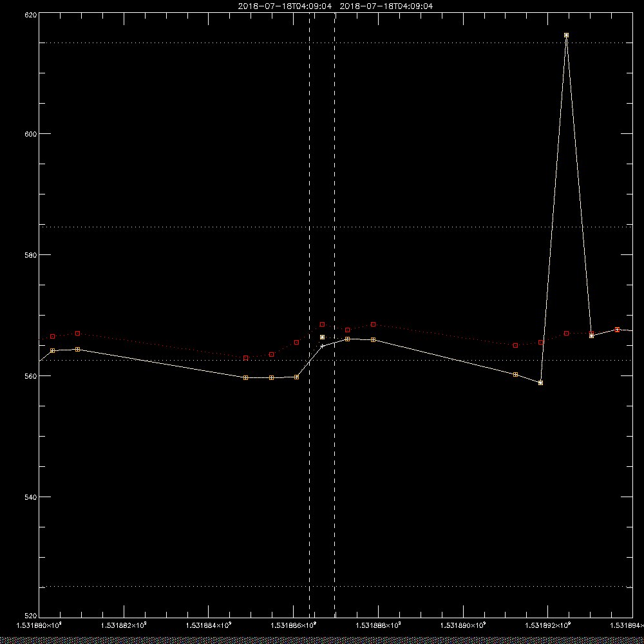The width and height of the screenshot is (644, 644).
Task: Click the left dashed vertical time marker
Action: click(x=309, y=316)
